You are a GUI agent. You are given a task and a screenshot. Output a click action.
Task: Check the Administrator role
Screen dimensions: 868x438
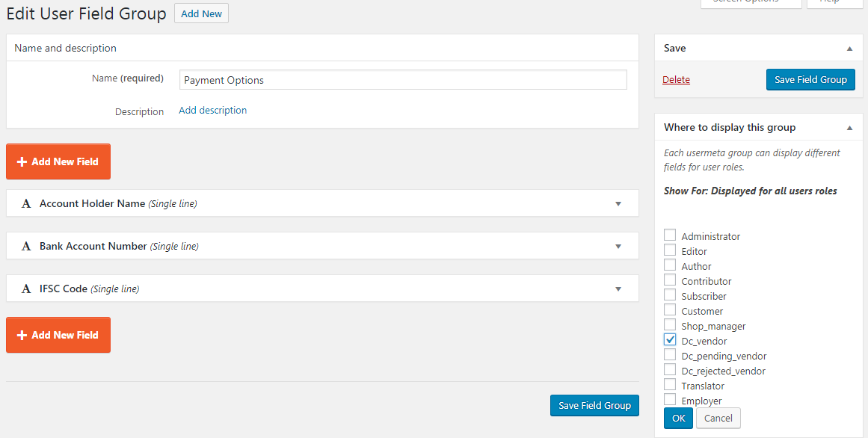[670, 235]
